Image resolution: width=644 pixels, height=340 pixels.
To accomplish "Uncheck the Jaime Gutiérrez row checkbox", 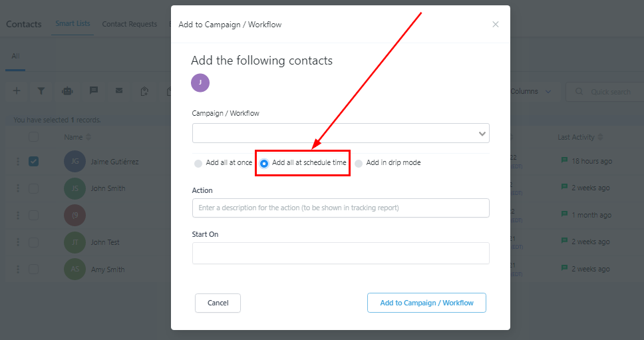I will (34, 161).
